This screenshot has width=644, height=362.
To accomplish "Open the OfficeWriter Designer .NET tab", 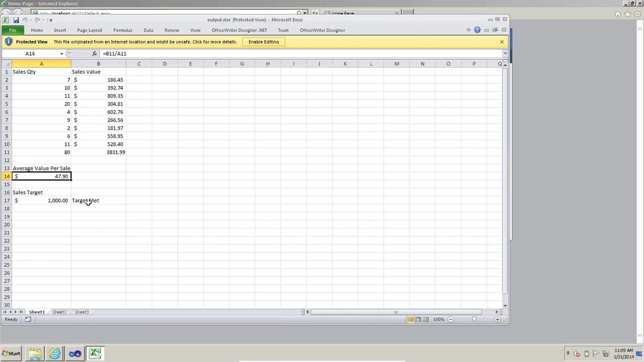I will [239, 30].
